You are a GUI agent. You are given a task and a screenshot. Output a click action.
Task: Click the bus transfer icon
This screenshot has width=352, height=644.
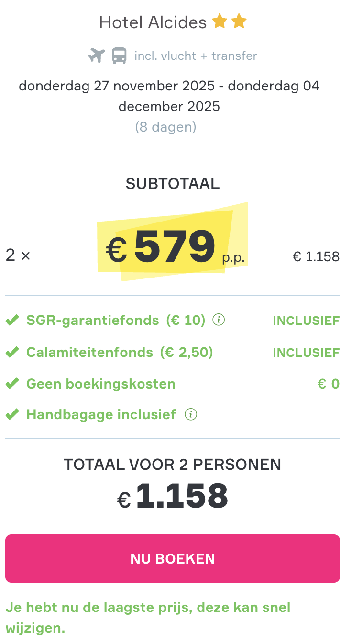pyautogui.click(x=120, y=55)
